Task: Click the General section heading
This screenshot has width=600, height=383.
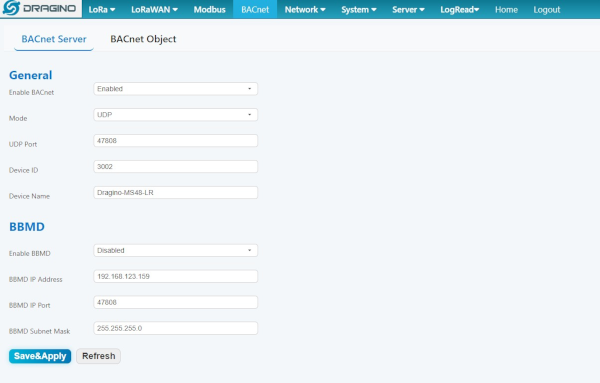Action: point(31,75)
